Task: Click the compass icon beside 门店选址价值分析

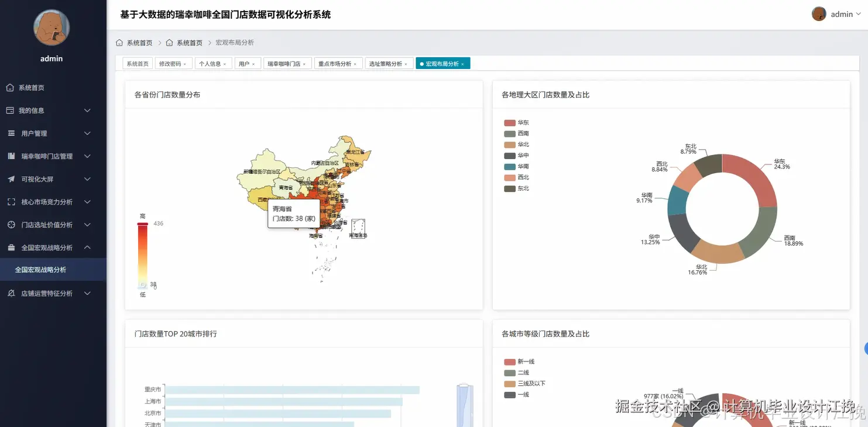Action: coord(11,225)
